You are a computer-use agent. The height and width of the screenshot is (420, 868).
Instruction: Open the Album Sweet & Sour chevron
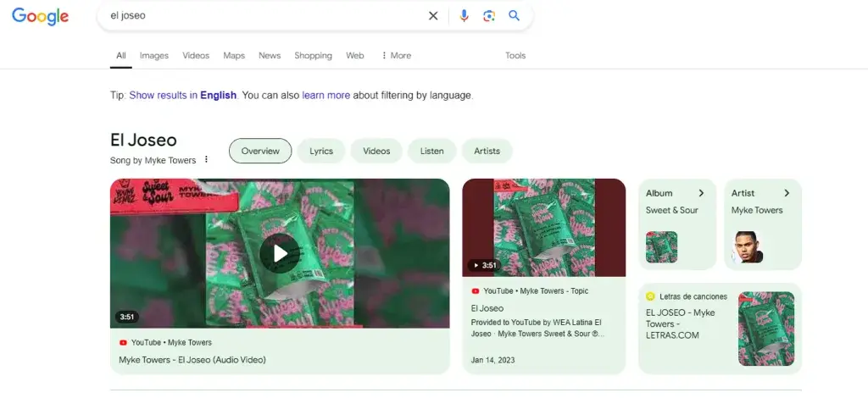point(701,193)
